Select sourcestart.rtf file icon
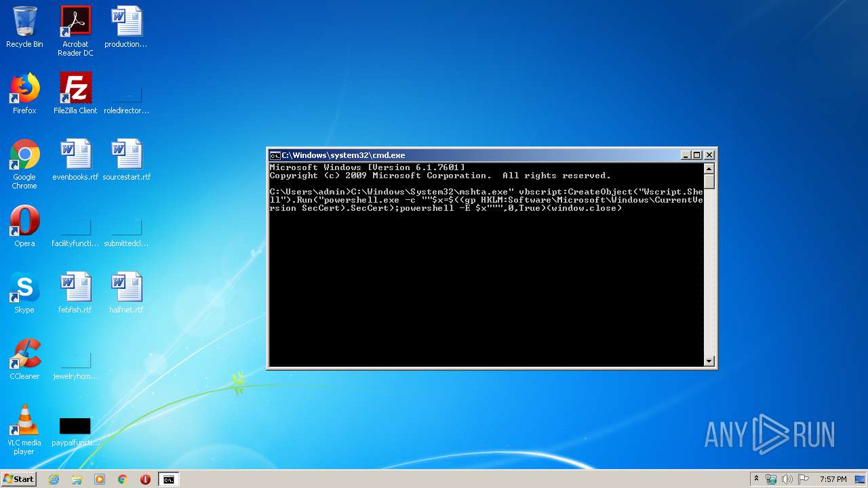Image resolution: width=868 pixels, height=488 pixels. click(126, 160)
